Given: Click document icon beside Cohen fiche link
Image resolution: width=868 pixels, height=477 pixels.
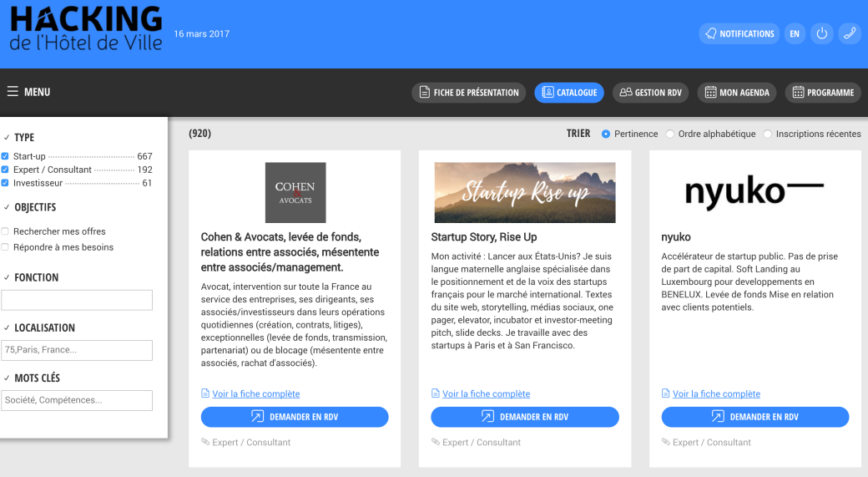Looking at the screenshot, I should pyautogui.click(x=205, y=393).
